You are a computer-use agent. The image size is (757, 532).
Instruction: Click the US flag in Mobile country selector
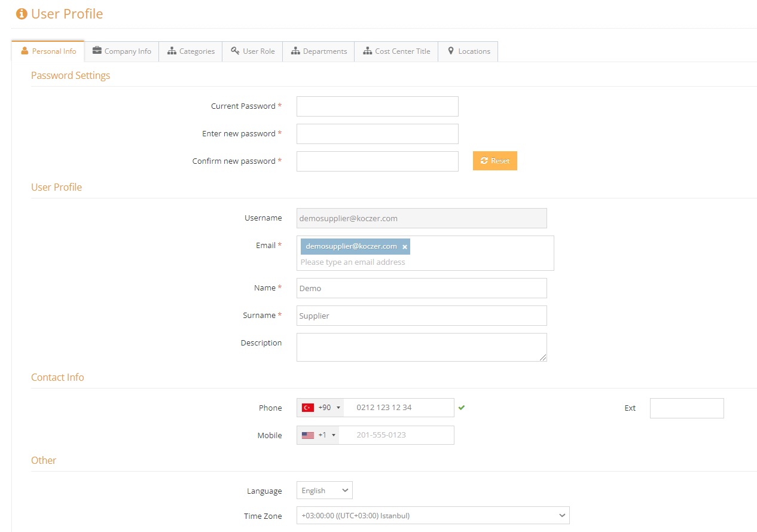(308, 435)
